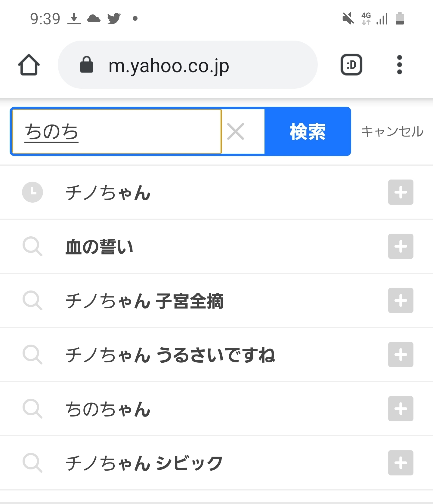
Task: Select history suggestion チノちゃん
Action: (x=108, y=192)
